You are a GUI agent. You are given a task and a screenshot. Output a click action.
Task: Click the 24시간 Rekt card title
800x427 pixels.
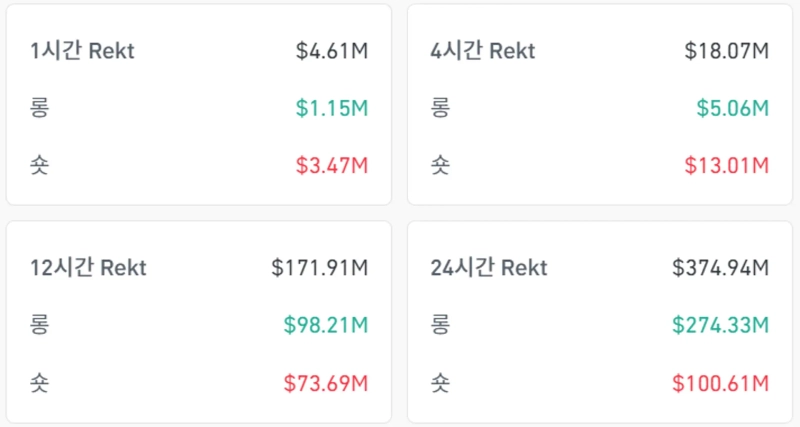tap(489, 268)
